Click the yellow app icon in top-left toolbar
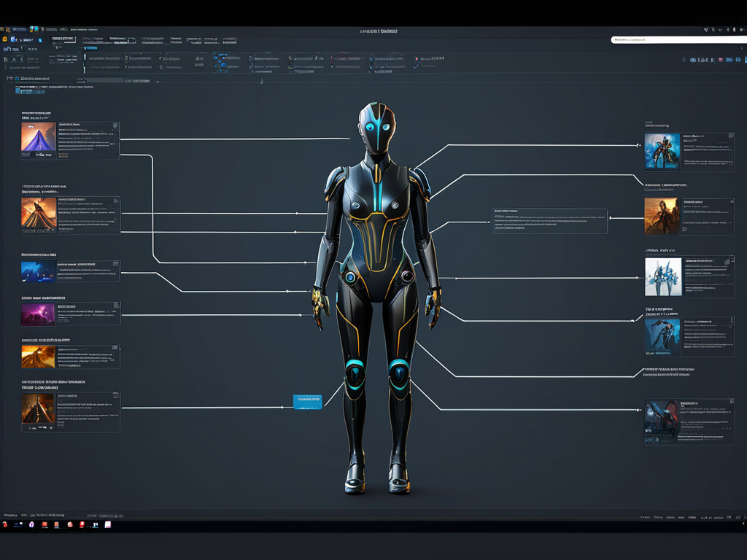 (x=4, y=39)
